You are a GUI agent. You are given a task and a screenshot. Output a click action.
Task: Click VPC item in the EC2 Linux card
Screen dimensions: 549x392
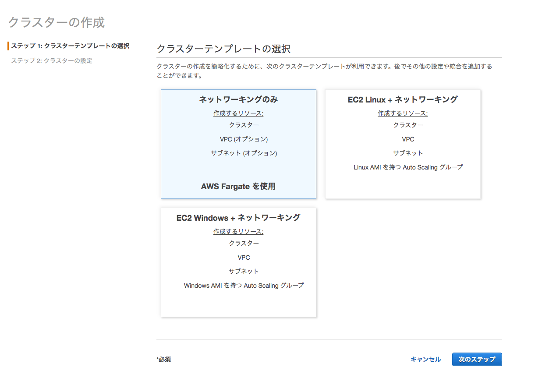coord(408,139)
